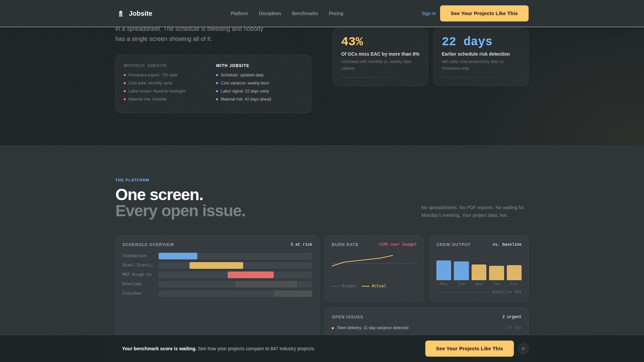
Task: Click 'Labor issues: found in hindsight' item
Action: pyautogui.click(x=157, y=91)
